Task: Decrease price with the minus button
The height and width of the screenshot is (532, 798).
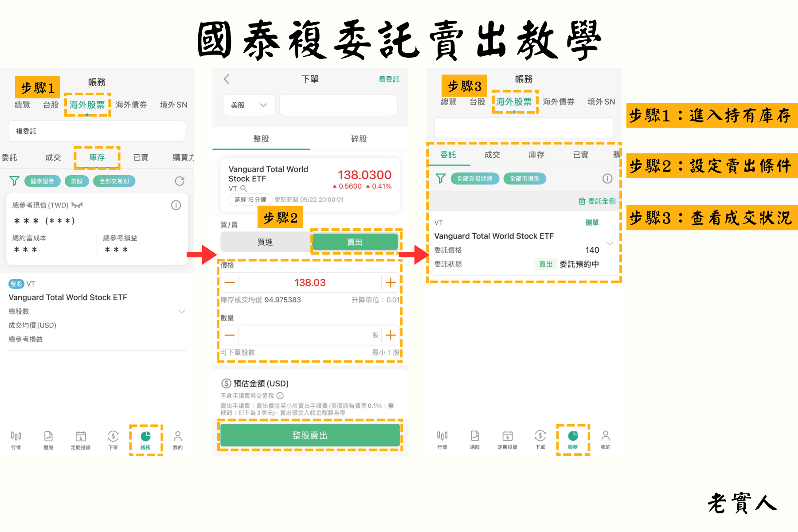Action: pyautogui.click(x=230, y=282)
